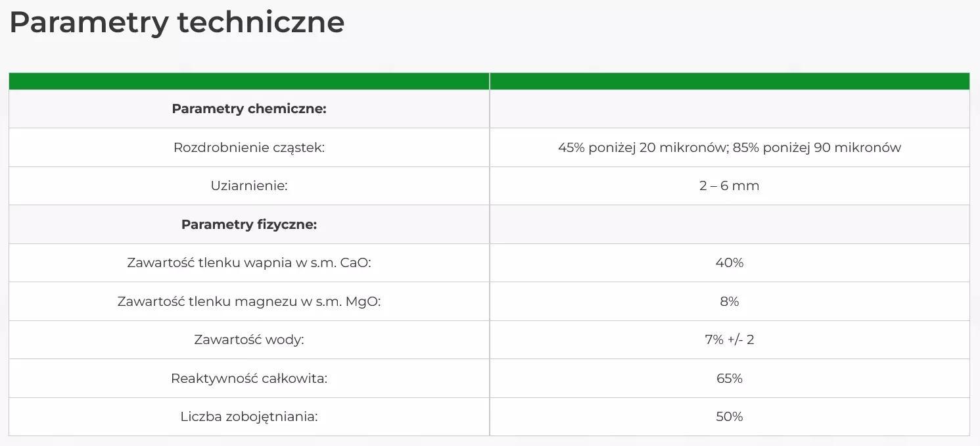Select the "7% +/- 2" water content value
980x446 pixels.
point(729,340)
